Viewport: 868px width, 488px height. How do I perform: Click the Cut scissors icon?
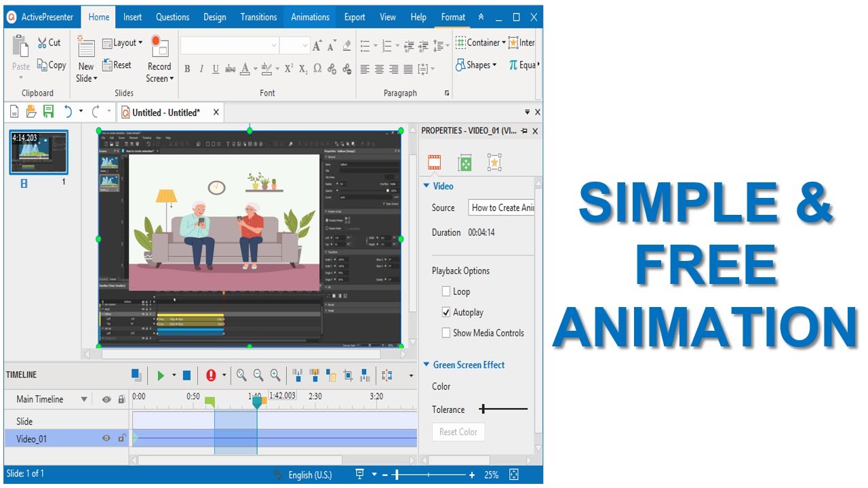coord(42,43)
